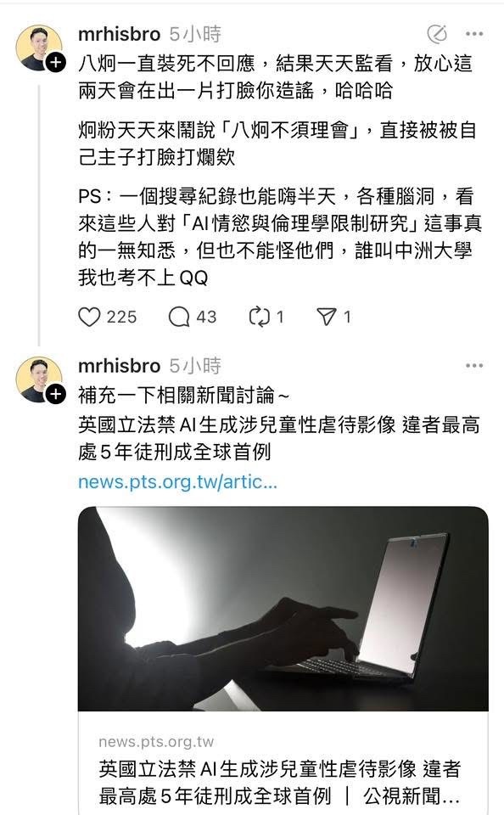Like the first post with heart icon
Screen dimensions: 504x815
click(89, 317)
